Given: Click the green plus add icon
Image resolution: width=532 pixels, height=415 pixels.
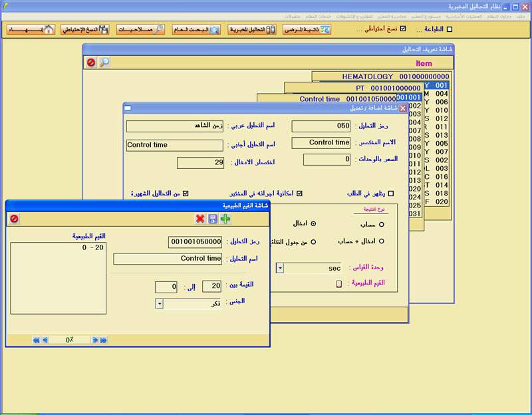Looking at the screenshot, I should (x=225, y=219).
